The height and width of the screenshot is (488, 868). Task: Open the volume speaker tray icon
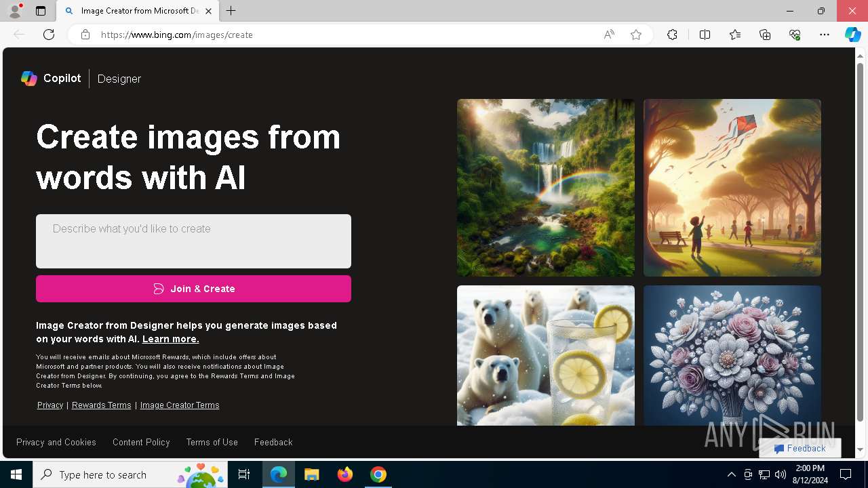(781, 474)
